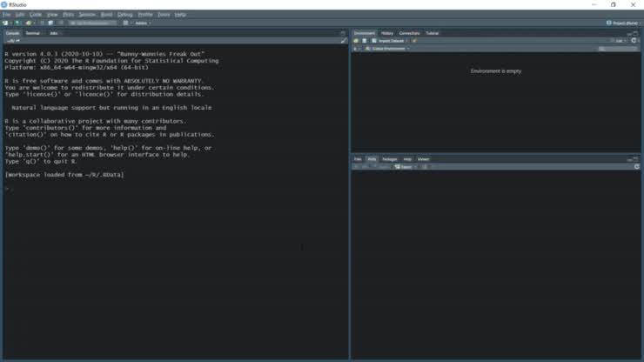This screenshot has width=644, height=362.
Task: Open the Edit menu
Action: coord(20,15)
